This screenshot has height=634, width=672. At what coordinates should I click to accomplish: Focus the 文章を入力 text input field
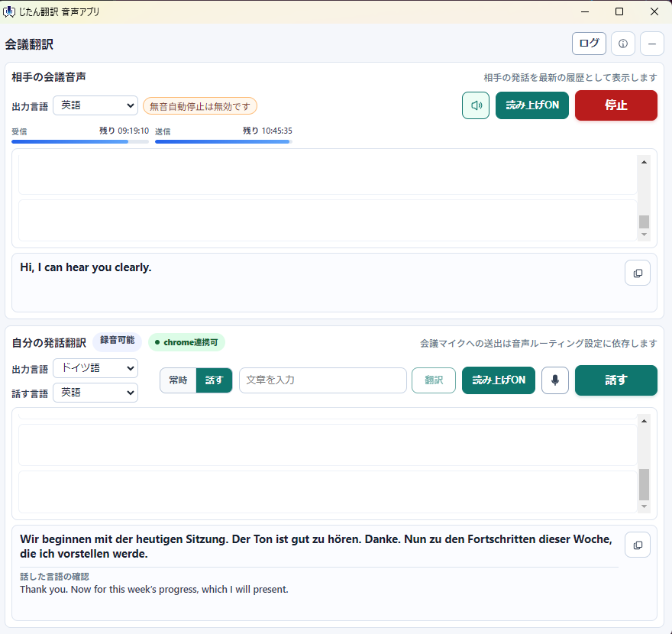[x=323, y=380]
